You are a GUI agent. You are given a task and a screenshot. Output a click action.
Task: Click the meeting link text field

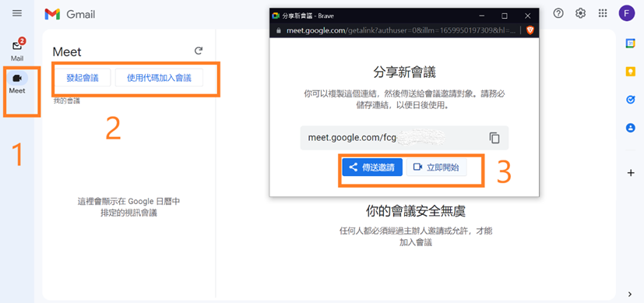[x=404, y=138]
